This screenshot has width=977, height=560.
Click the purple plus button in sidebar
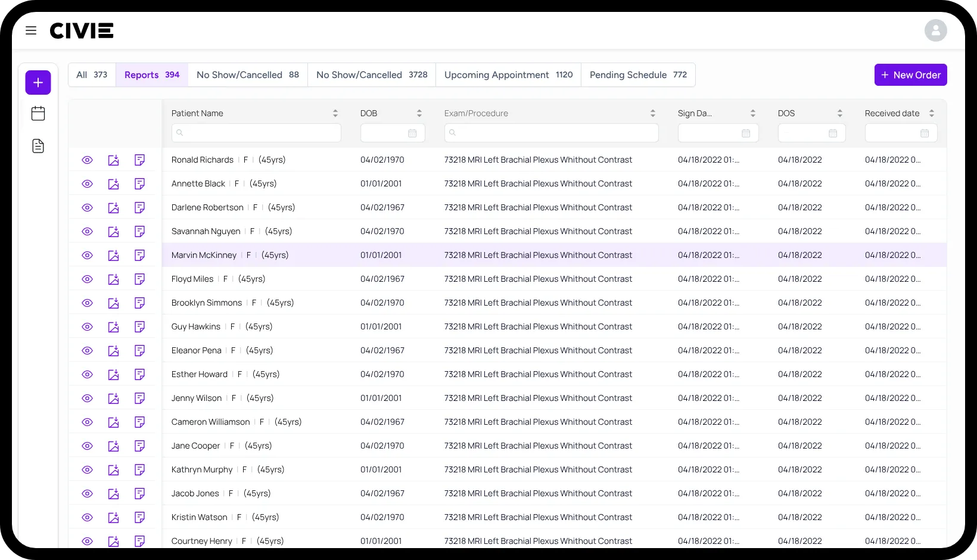pos(38,82)
